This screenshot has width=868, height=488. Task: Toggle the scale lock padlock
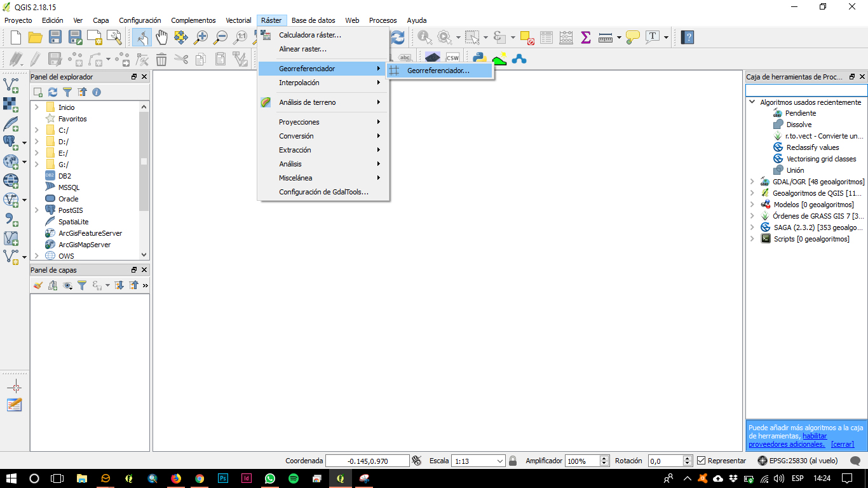513,461
